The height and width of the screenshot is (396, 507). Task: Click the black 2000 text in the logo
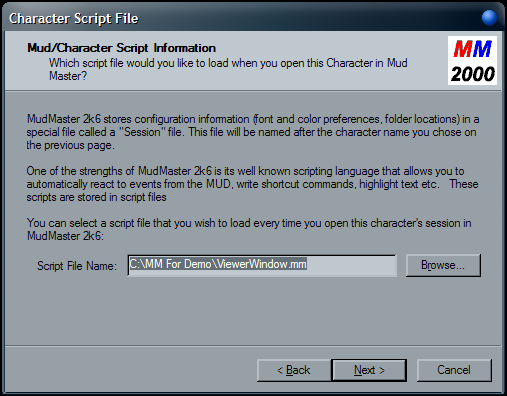473,74
